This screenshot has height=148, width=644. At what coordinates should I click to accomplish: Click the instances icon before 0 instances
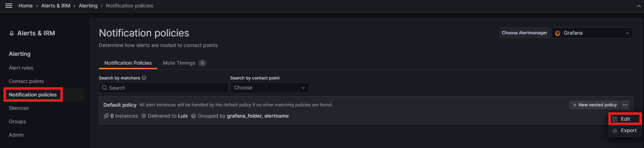coord(106,116)
